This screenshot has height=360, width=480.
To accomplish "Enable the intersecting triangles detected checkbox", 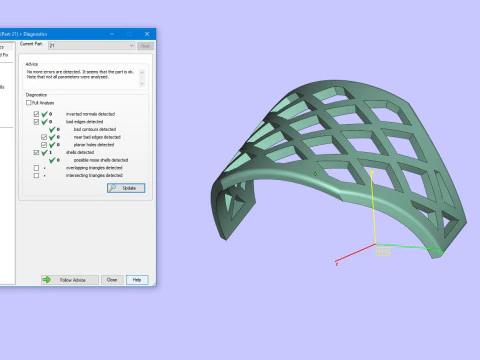I will (x=36, y=175).
